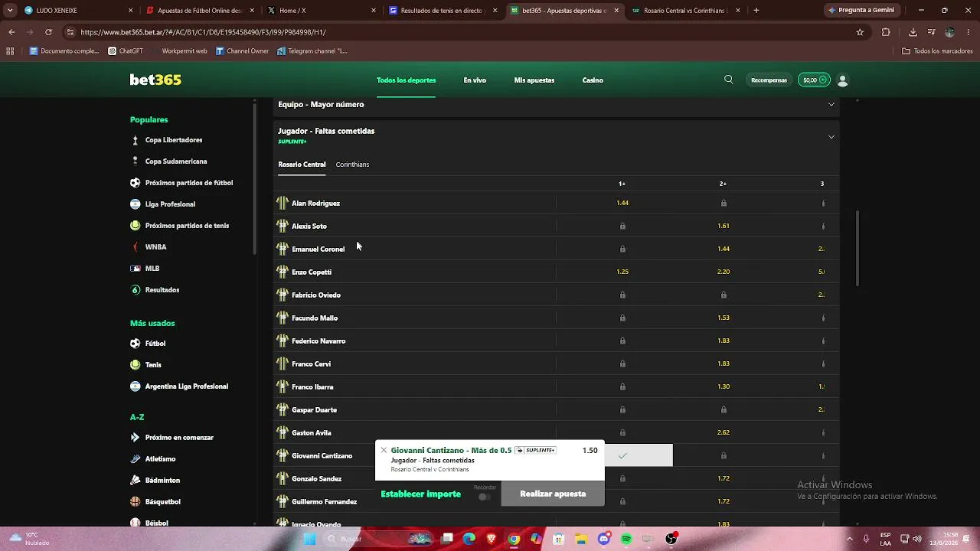This screenshot has height=551, width=980.
Task: Switch to Resultados de tenis en directo tab
Action: tap(442, 11)
